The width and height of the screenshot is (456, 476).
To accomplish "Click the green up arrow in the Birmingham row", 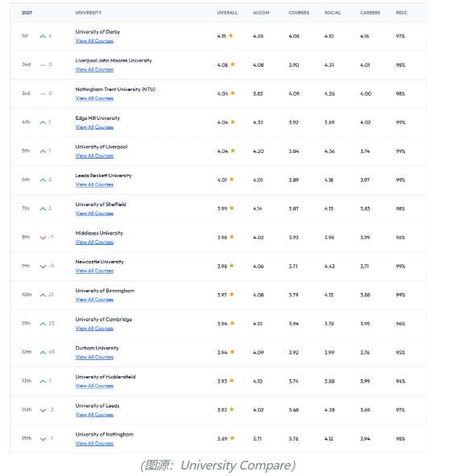I will point(44,295).
